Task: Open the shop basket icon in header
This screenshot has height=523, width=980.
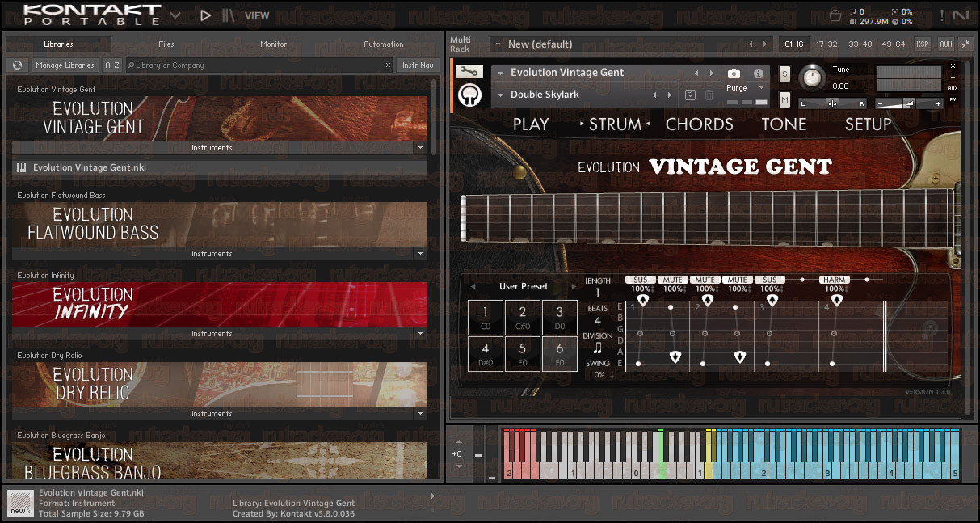Action: [835, 15]
